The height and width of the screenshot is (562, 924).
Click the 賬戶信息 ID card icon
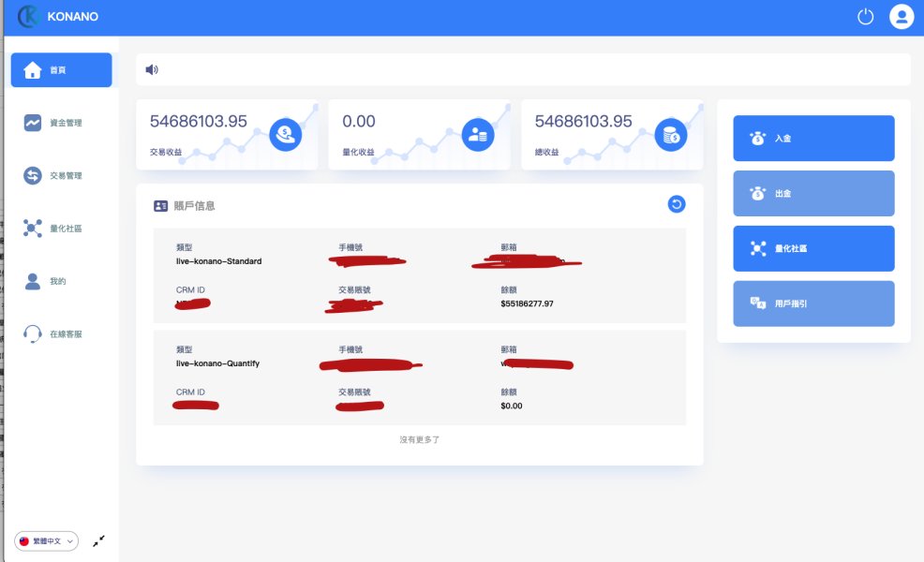tap(160, 205)
